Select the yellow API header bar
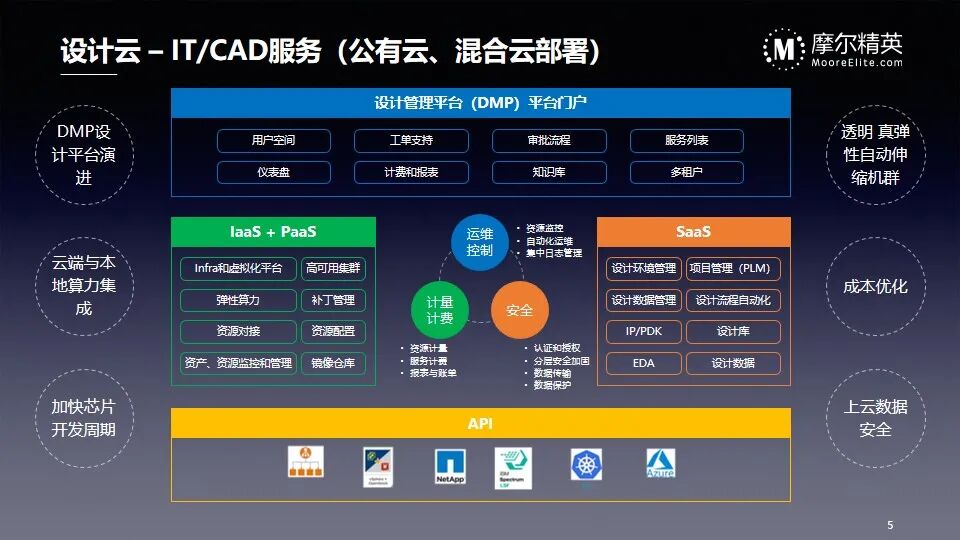This screenshot has width=960, height=540. tap(481, 423)
